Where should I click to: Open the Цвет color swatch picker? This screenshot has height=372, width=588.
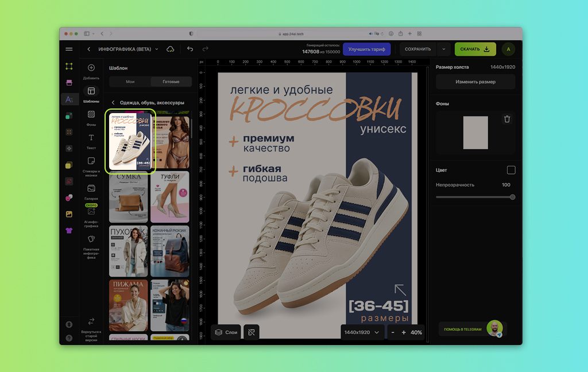coord(510,170)
